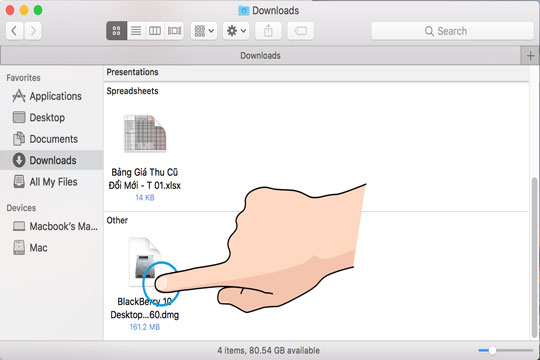Switch to icon view mode
Viewport: 540px width, 360px height.
[x=116, y=31]
